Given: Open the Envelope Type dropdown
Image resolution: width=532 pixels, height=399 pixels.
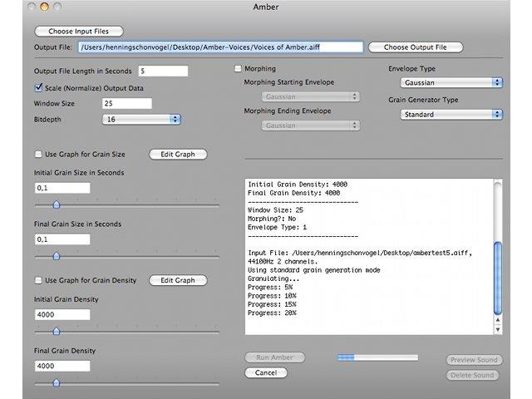Looking at the screenshot, I should pyautogui.click(x=451, y=83).
